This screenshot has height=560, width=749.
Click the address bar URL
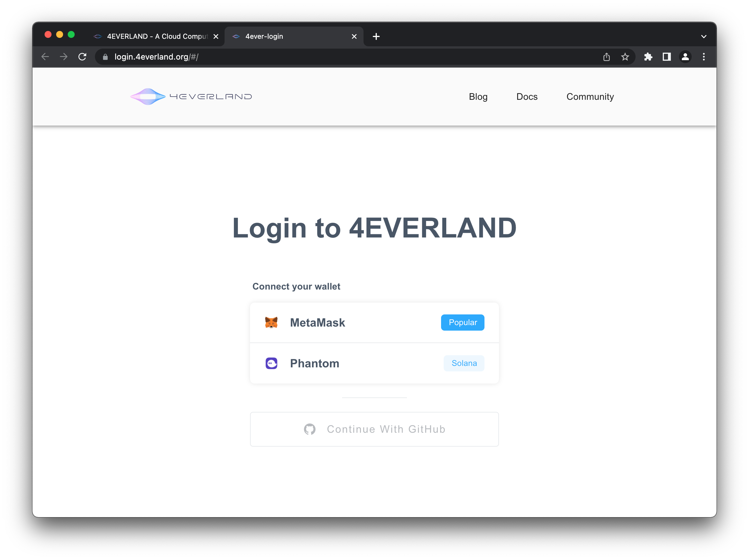pos(157,57)
